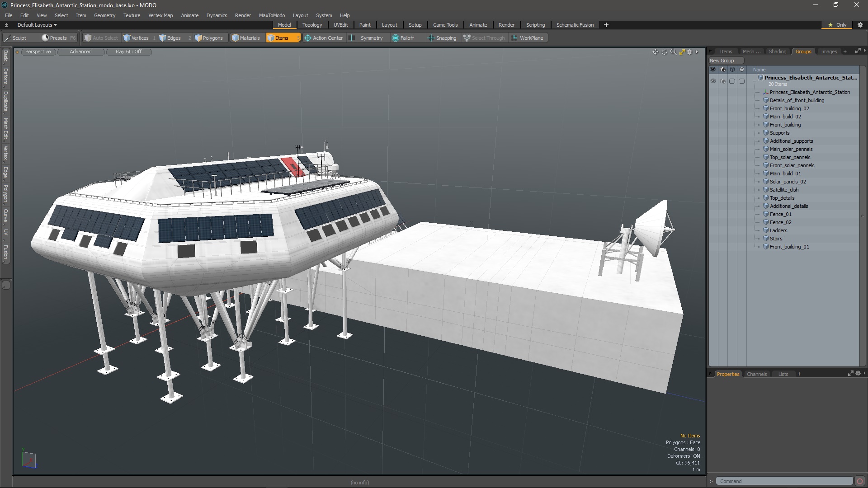
Task: Click the viewport rotate icon
Action: [664, 52]
